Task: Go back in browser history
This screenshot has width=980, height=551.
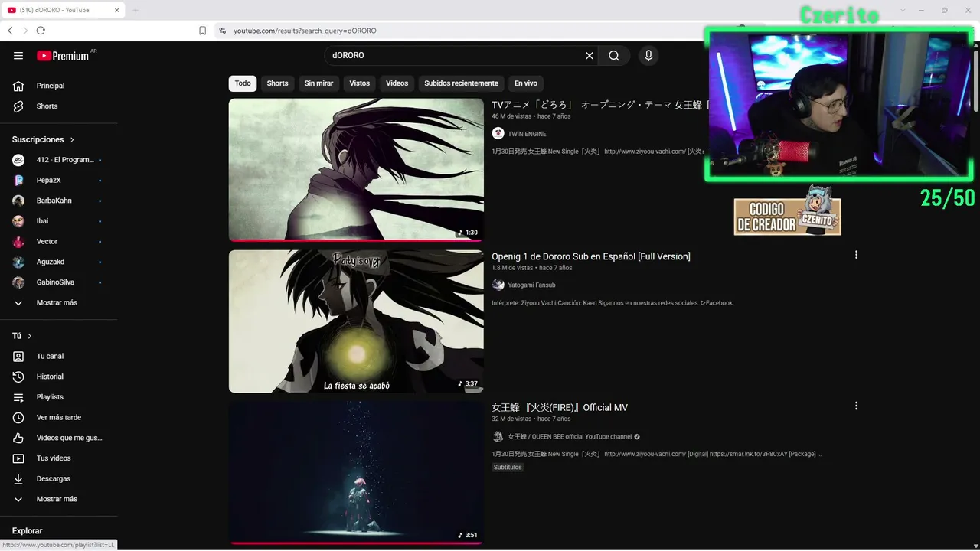Action: coord(10,31)
